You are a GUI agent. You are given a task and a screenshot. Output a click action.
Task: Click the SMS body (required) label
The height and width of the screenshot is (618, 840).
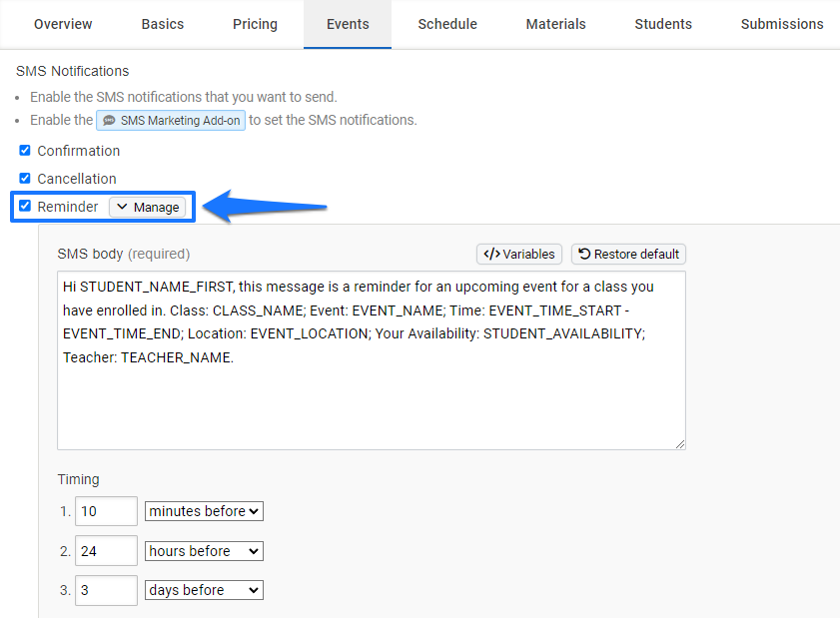(x=124, y=254)
